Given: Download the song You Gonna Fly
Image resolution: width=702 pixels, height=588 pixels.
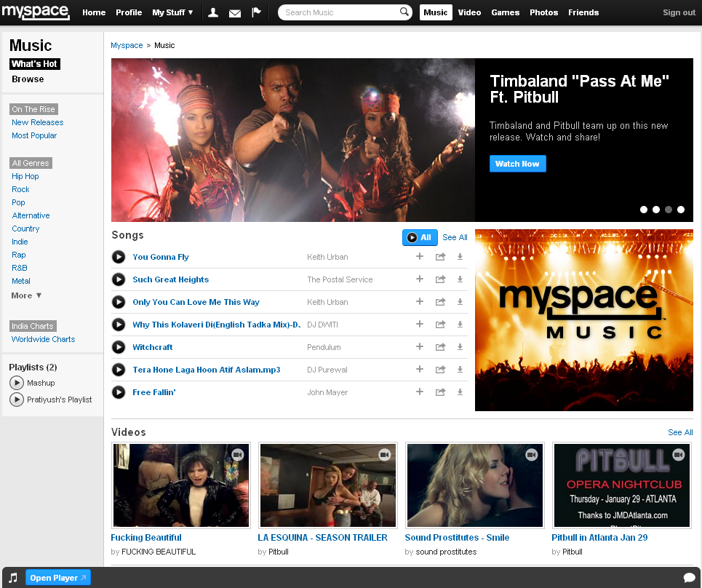Looking at the screenshot, I should pos(460,257).
